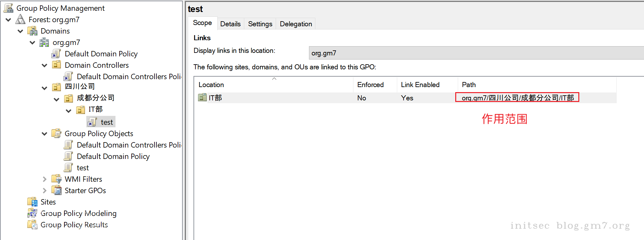Click the Starter GPOs icon
Viewport: 644px width, 240px height.
click(x=56, y=191)
